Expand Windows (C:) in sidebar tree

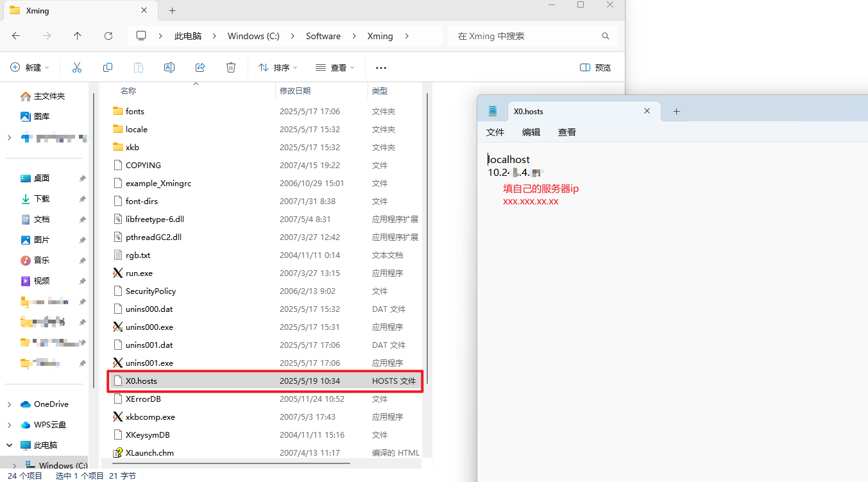click(x=14, y=465)
